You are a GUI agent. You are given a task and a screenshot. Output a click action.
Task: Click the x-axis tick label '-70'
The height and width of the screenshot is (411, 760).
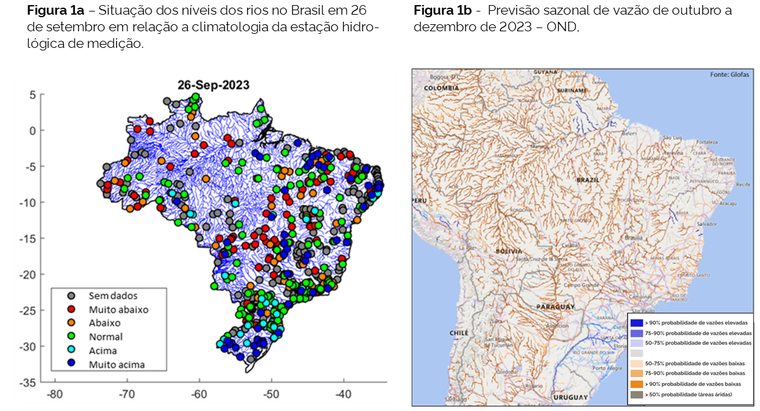point(127,395)
